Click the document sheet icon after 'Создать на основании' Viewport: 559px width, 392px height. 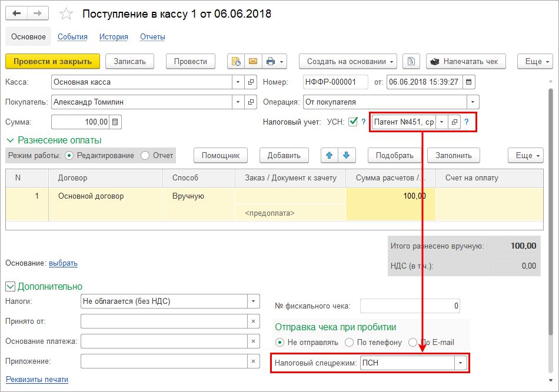coord(411,61)
